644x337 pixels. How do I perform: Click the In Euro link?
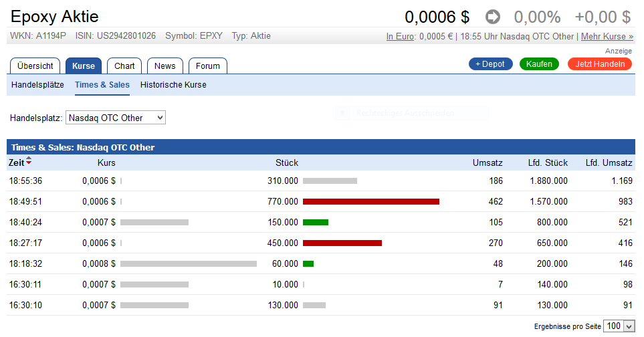[401, 36]
